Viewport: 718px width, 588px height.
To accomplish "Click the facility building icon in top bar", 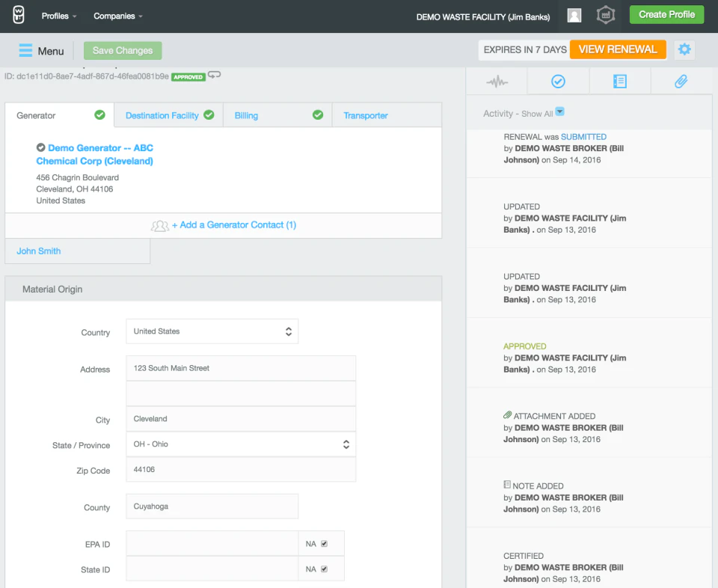I will [605, 15].
